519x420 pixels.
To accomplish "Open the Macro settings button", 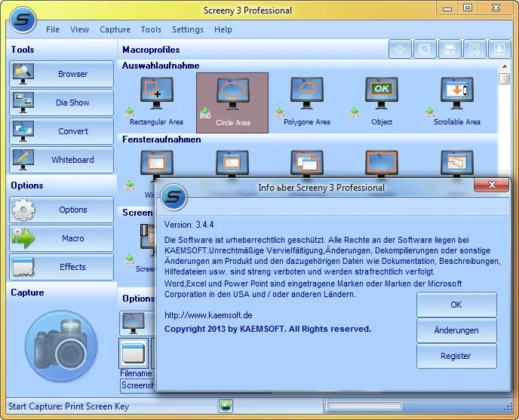I will (x=62, y=238).
